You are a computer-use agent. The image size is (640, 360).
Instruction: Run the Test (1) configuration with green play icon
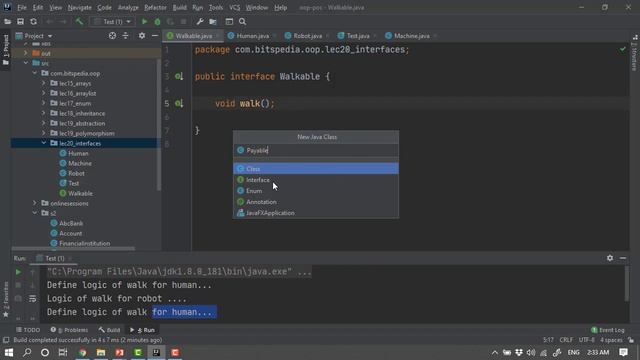point(144,22)
